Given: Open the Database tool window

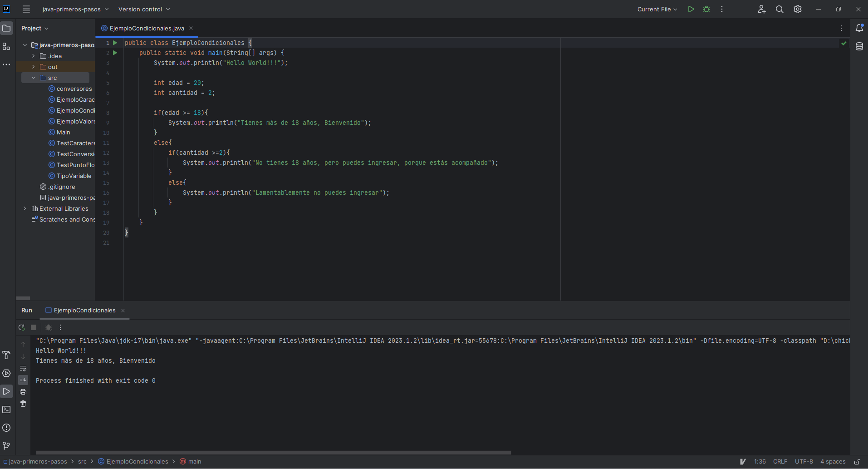Looking at the screenshot, I should 859,46.
